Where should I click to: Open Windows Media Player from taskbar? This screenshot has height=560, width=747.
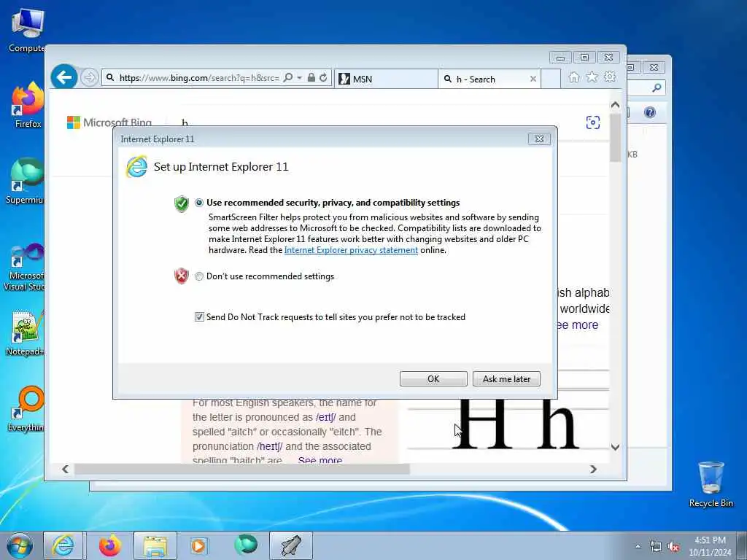click(x=198, y=545)
